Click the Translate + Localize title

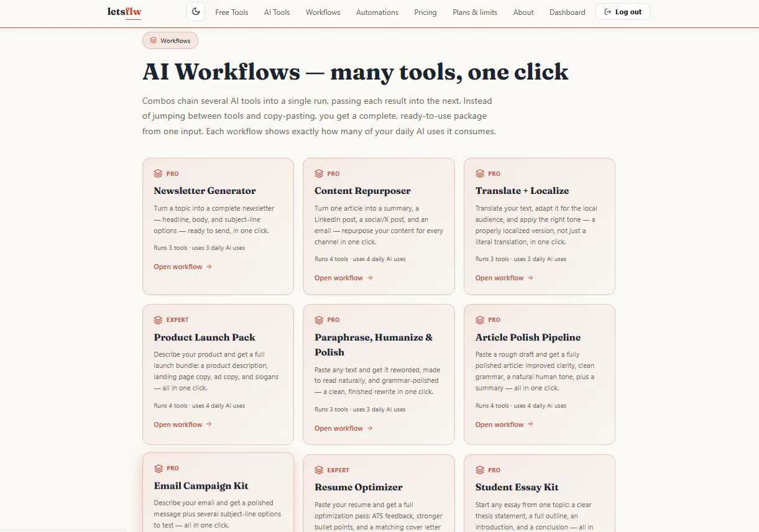522,191
